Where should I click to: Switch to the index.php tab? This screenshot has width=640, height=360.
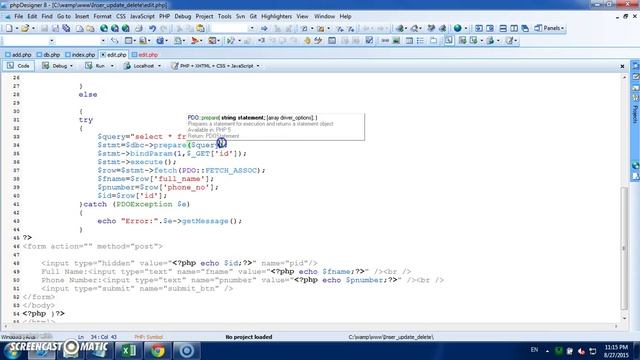pos(80,54)
